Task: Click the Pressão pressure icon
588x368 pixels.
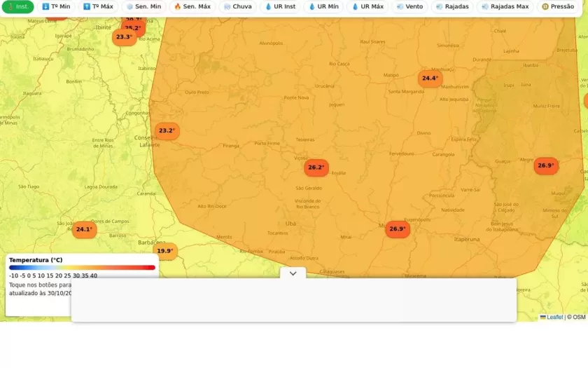Action: point(545,6)
